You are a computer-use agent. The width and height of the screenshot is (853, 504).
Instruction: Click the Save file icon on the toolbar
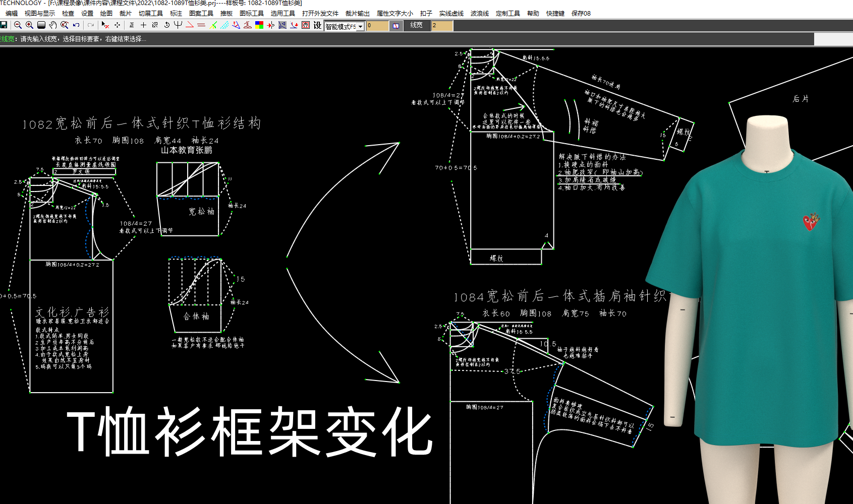[6, 25]
